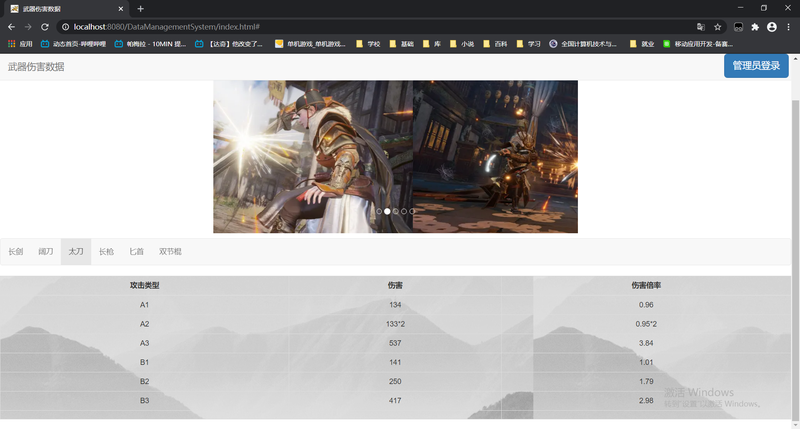Click the A2 attack type cell
Image resolution: width=800 pixels, height=429 pixels.
click(144, 324)
